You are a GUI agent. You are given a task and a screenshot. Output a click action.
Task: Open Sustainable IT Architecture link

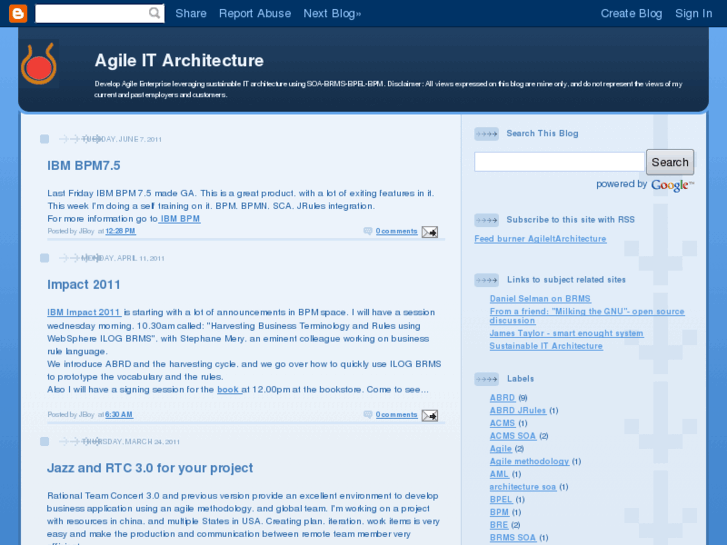point(546,346)
